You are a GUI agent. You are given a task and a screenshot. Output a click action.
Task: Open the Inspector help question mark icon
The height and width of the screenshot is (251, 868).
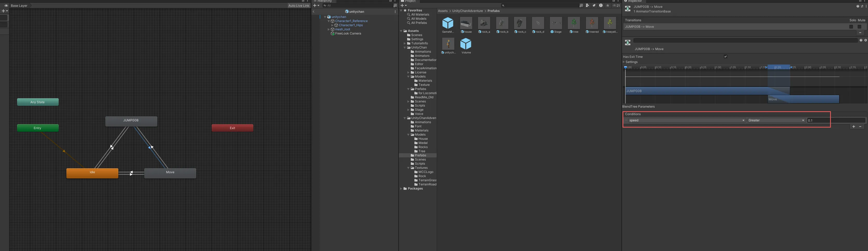[x=858, y=6]
